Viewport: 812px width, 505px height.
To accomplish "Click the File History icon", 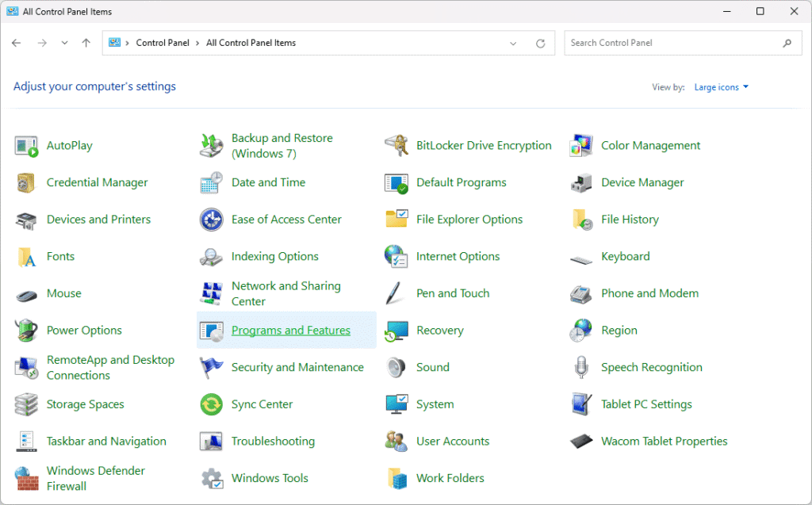I will coord(582,220).
